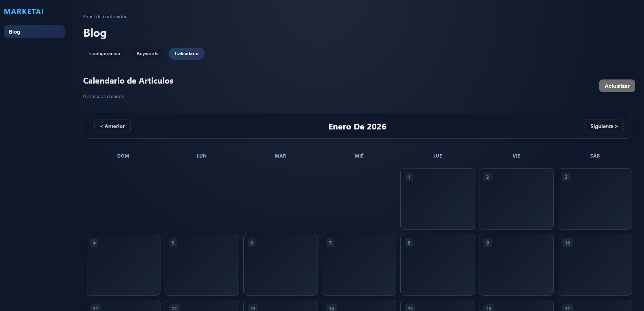Select the Calendario tab

[186, 53]
